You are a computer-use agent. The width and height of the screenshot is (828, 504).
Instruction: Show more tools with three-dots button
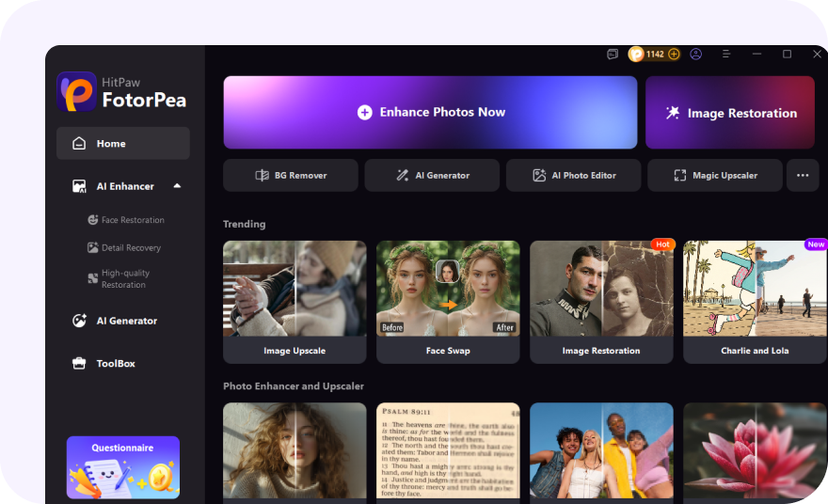click(x=803, y=175)
